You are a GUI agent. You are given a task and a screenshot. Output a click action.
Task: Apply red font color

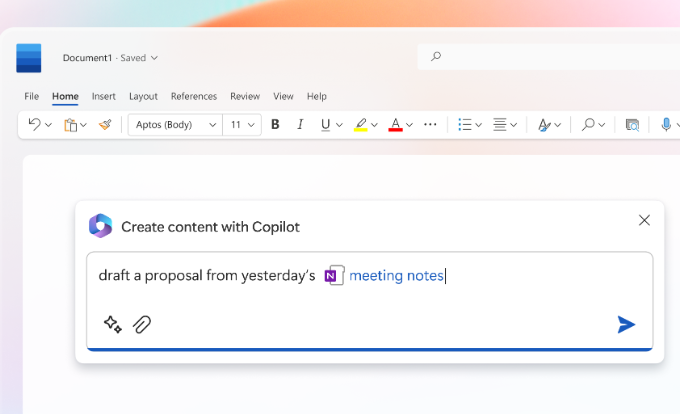click(395, 125)
